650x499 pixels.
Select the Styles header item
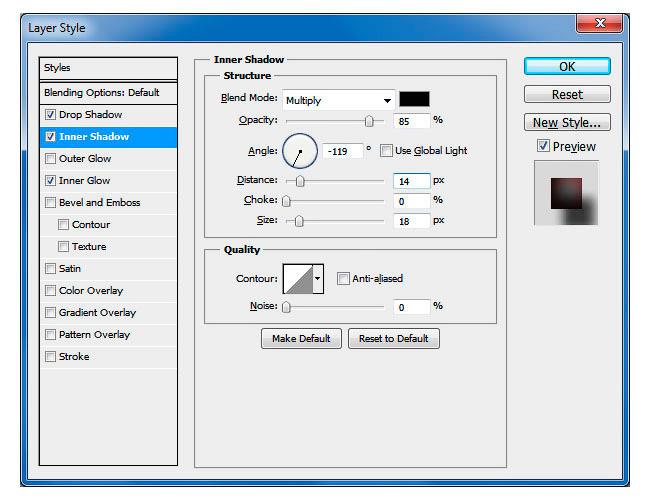click(x=108, y=68)
